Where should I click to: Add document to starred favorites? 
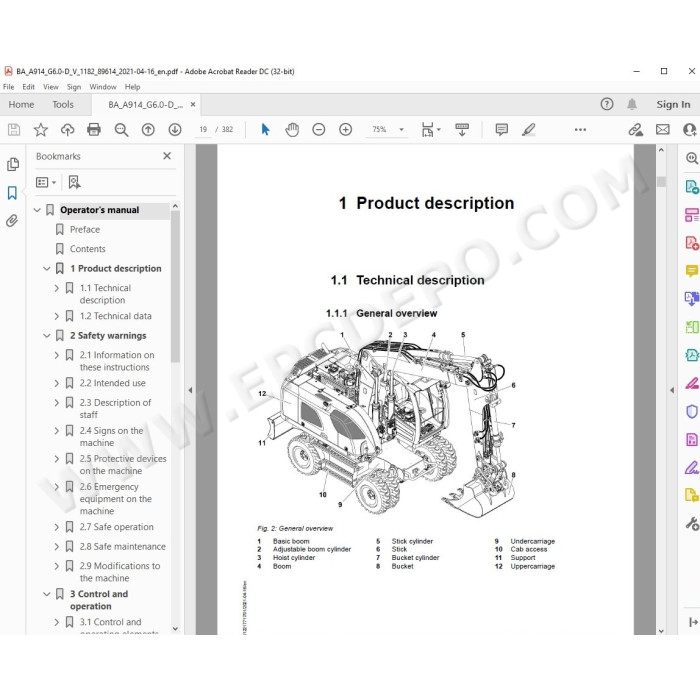point(41,130)
